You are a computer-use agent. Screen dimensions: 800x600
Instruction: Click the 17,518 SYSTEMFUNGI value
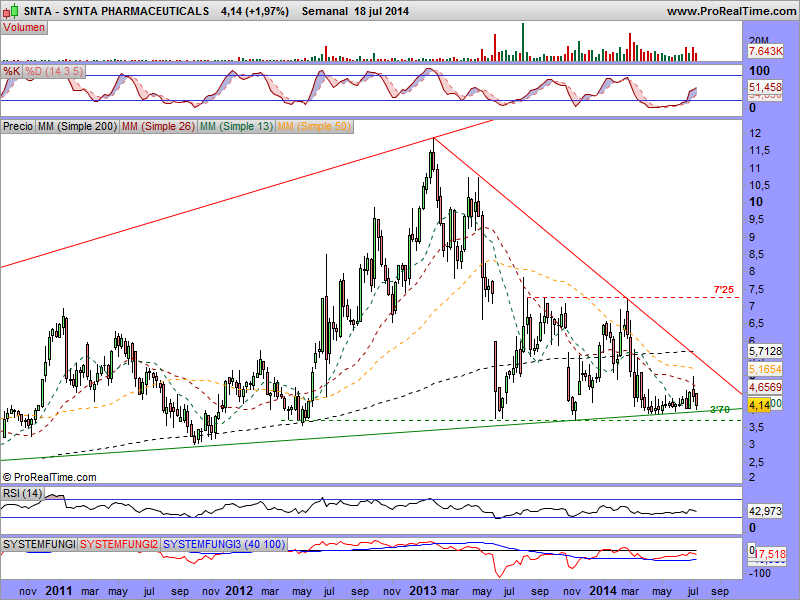tap(769, 554)
